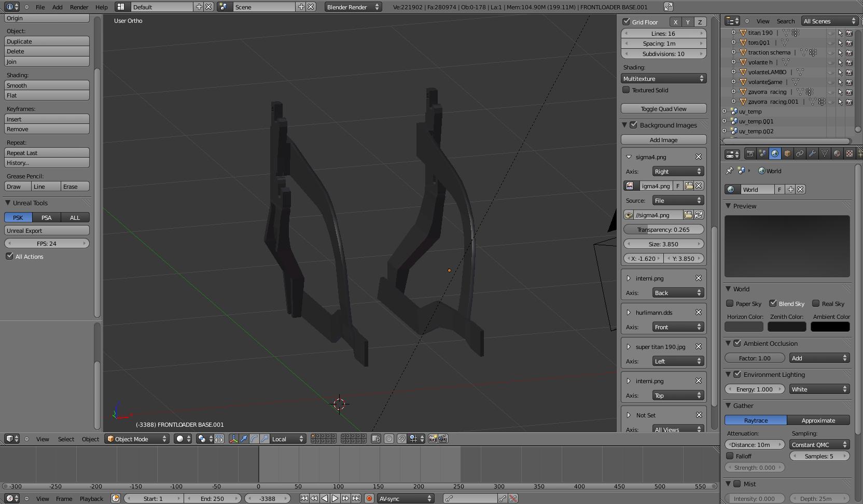Add a new world datablock with plus

(791, 189)
